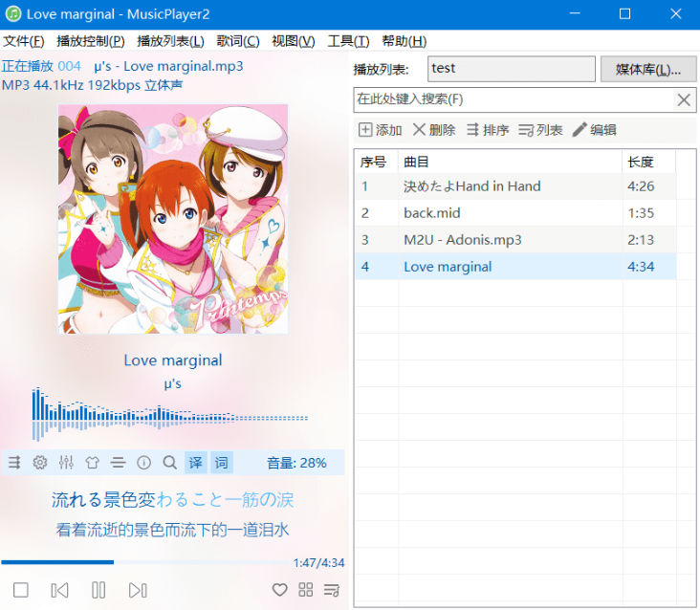Click the artist name μ's below the title
The width and height of the screenshot is (700, 610).
pos(173,383)
